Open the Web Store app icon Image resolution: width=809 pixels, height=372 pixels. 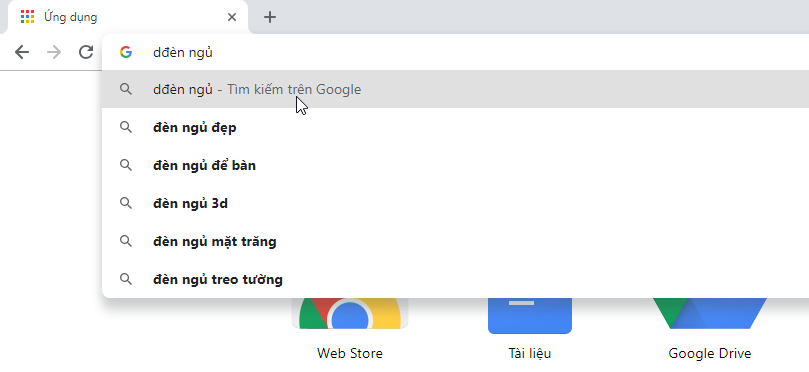[350, 313]
